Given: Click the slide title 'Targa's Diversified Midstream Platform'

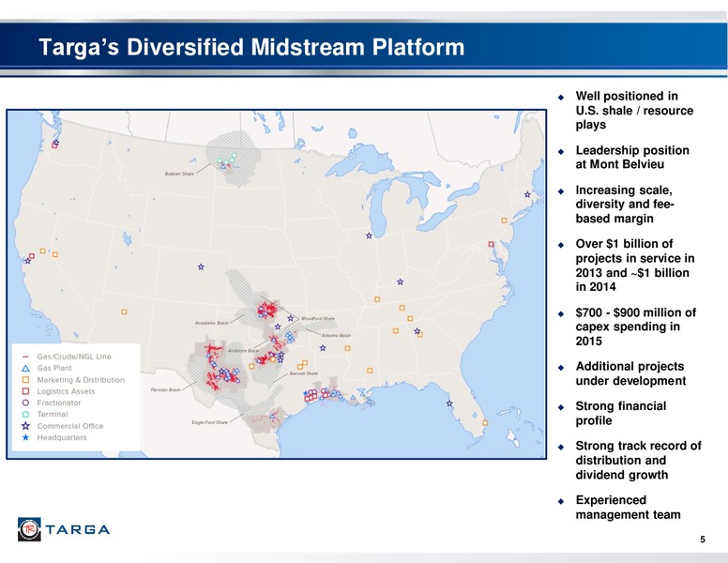Looking at the screenshot, I should coord(251,47).
